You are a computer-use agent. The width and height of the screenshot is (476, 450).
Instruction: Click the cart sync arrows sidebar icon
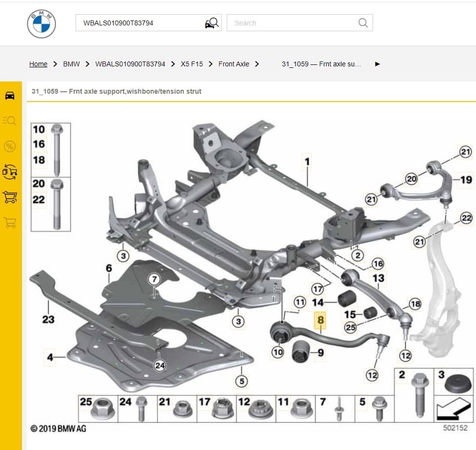pyautogui.click(x=10, y=171)
